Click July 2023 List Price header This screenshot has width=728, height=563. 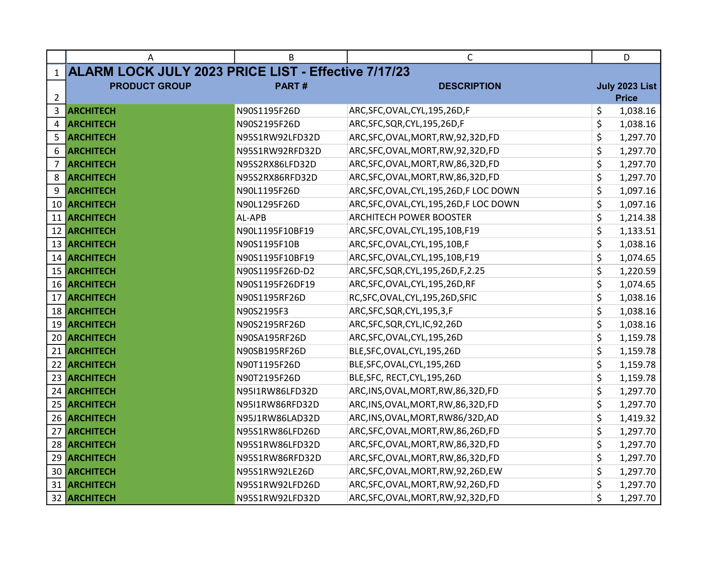(626, 92)
